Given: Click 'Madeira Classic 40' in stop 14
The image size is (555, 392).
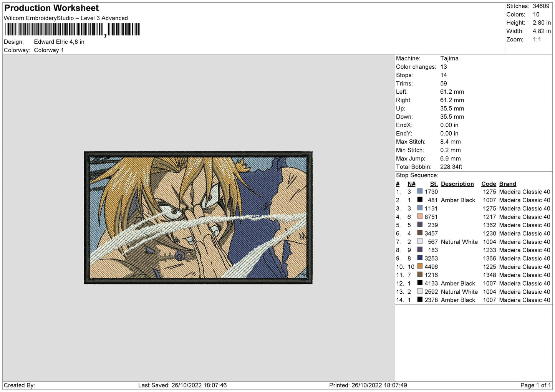Looking at the screenshot, I should 525,300.
